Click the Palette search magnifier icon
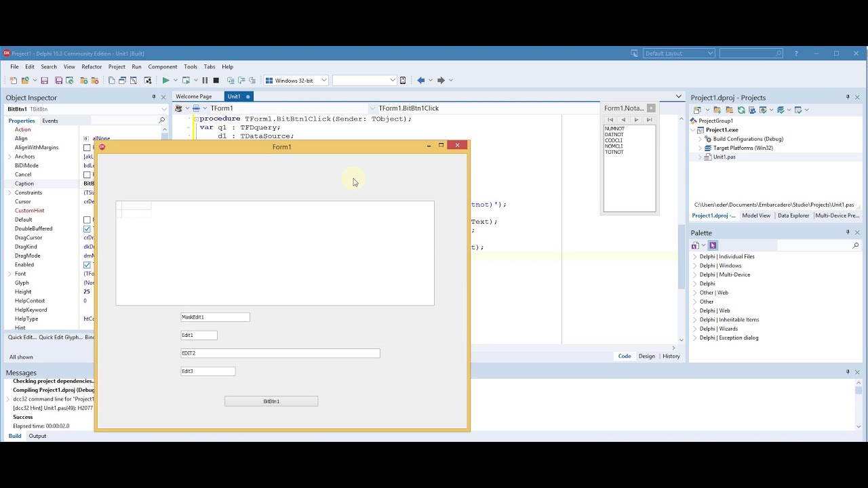The image size is (868, 488). click(x=856, y=245)
